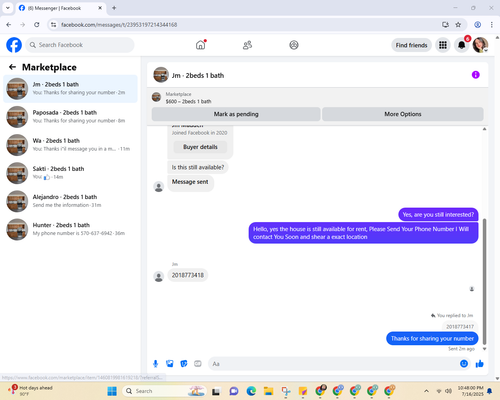View site information icon in address bar
Screen dimensions: 500x400
[53, 25]
